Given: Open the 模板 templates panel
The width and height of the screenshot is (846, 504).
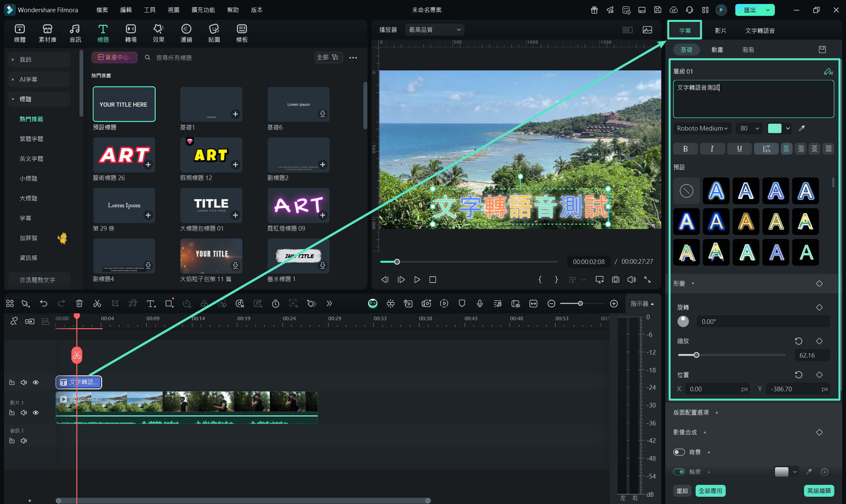Looking at the screenshot, I should [x=242, y=33].
